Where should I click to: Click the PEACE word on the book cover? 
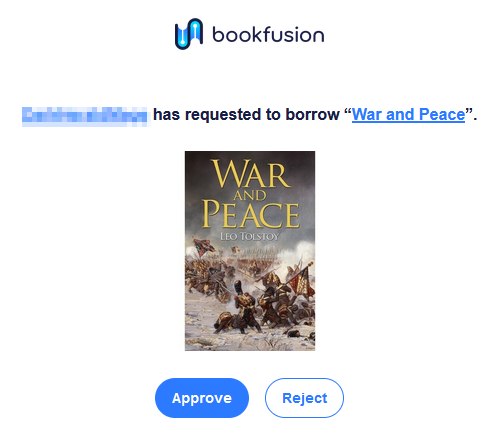(x=251, y=214)
